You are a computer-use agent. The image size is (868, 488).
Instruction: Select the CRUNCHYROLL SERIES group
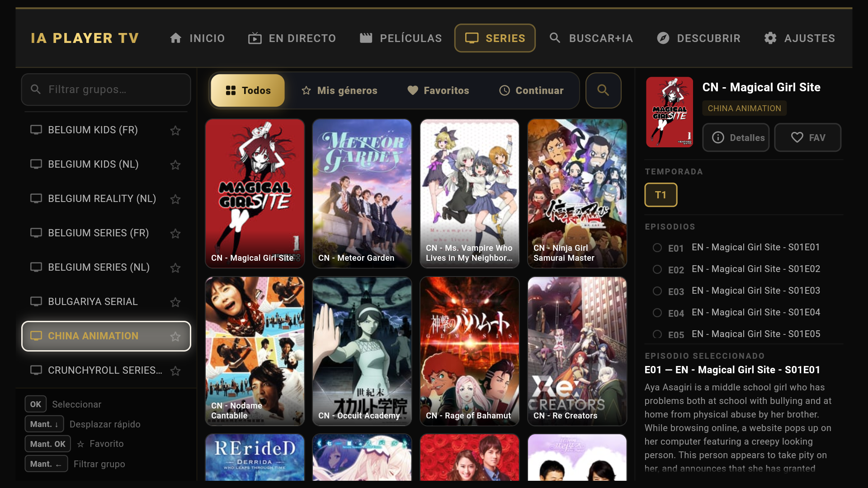tap(106, 371)
